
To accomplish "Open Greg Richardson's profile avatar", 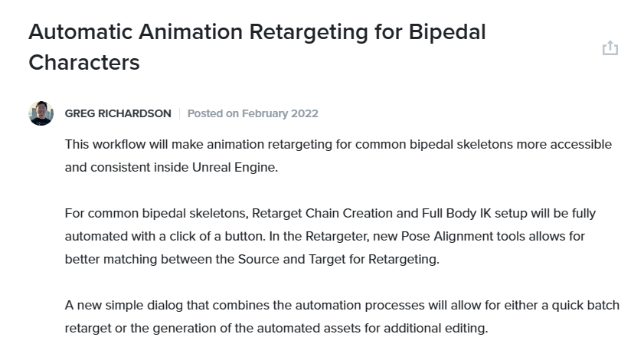I will [41, 113].
